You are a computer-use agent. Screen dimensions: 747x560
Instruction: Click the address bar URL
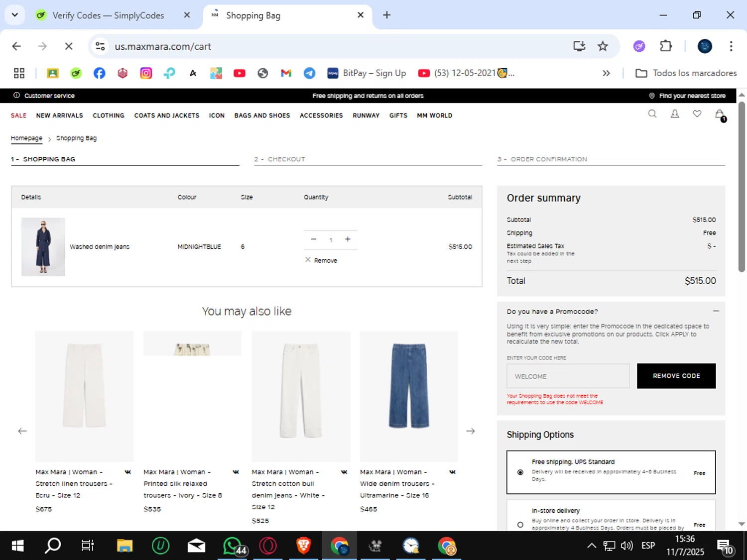163,46
